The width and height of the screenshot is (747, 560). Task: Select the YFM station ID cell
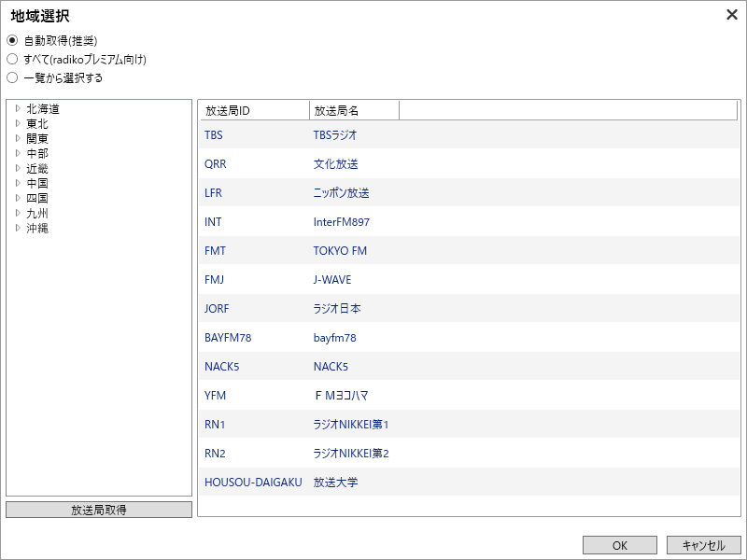click(x=215, y=395)
